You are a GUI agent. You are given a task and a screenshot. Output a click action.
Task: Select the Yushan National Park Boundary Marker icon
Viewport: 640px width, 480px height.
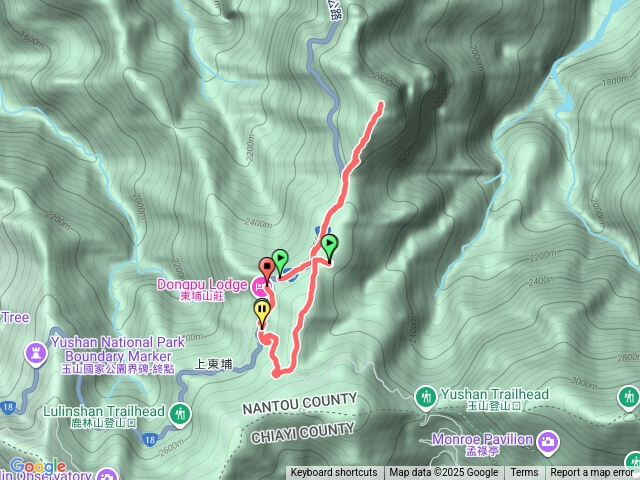[36, 353]
